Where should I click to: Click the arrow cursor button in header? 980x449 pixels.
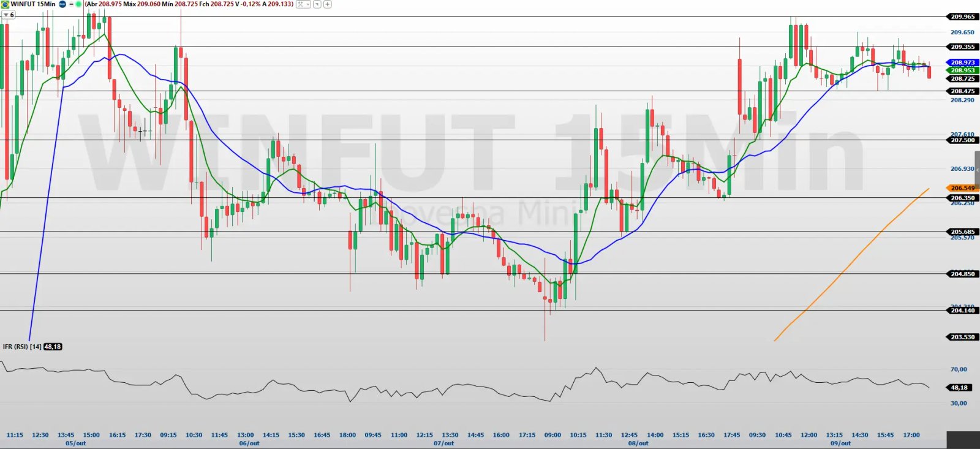tap(317, 4)
